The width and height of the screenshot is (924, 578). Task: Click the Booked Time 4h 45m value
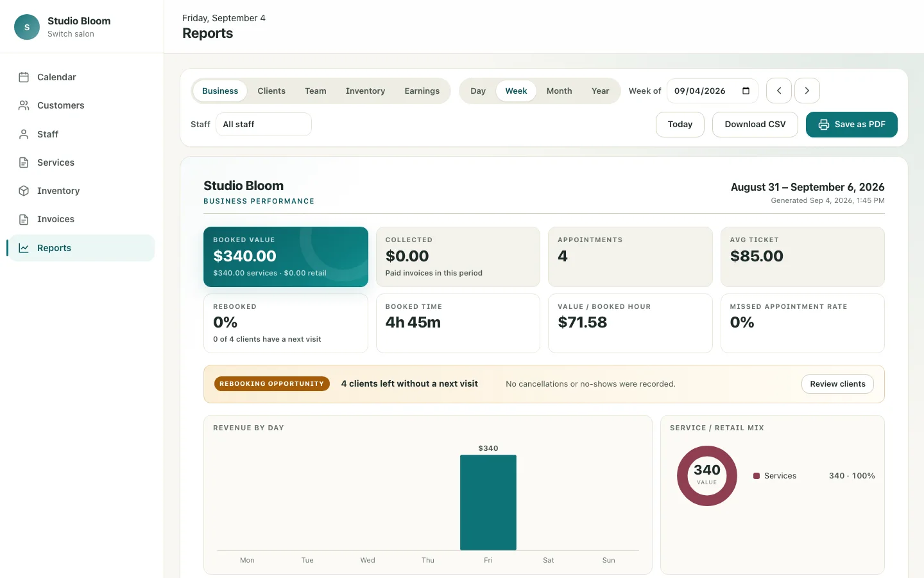[413, 322]
